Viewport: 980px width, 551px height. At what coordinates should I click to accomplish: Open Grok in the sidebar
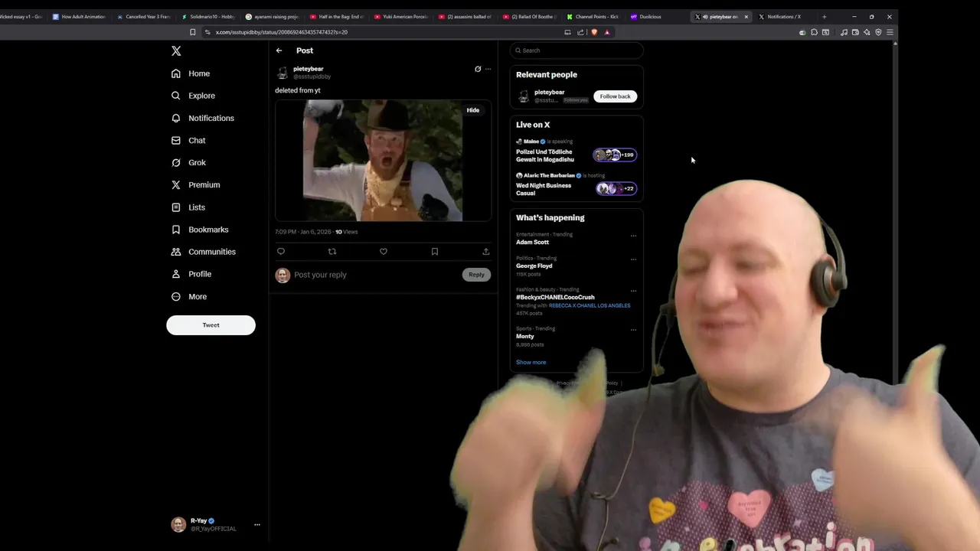(x=188, y=162)
